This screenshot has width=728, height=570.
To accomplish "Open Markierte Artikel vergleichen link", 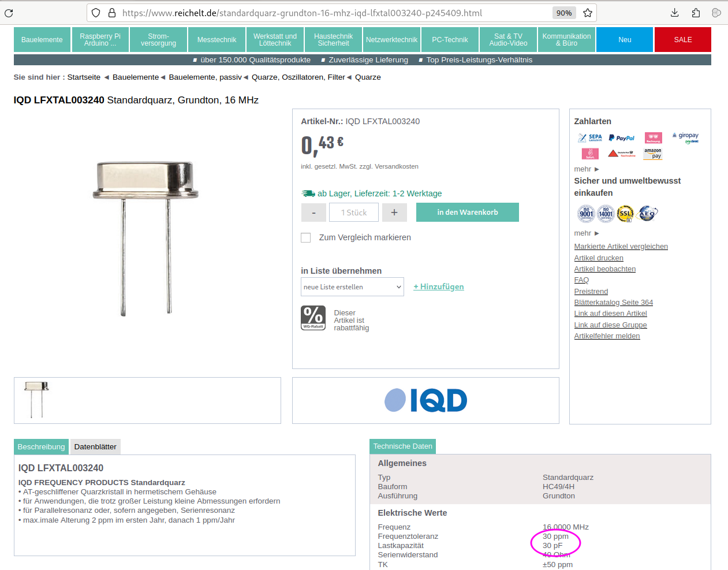I will 621,247.
